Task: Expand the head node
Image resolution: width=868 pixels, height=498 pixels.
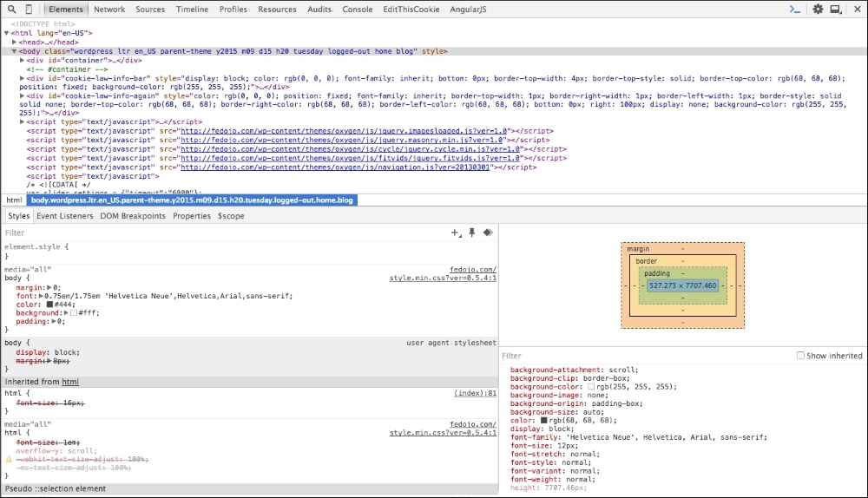Action: click(15, 42)
